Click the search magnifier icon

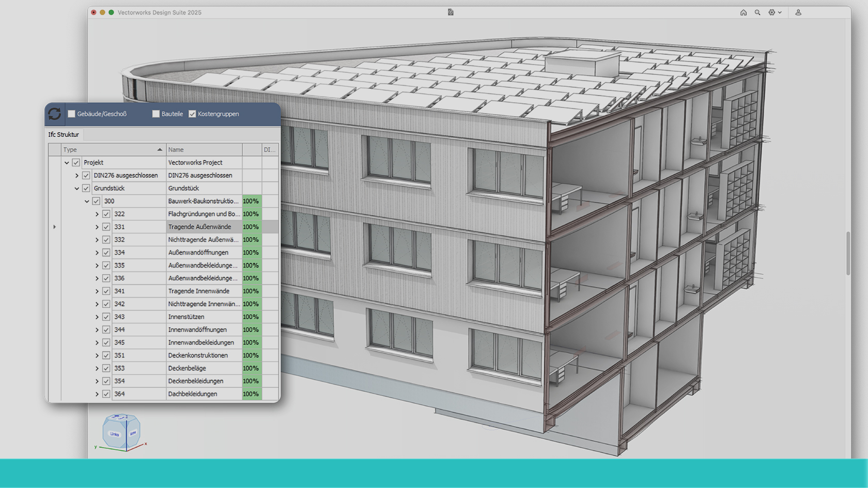click(x=757, y=12)
